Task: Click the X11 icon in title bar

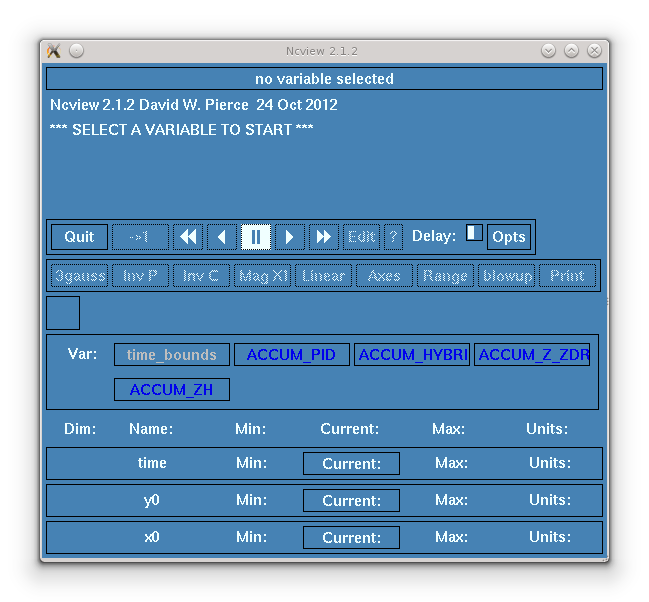Action: [x=54, y=51]
